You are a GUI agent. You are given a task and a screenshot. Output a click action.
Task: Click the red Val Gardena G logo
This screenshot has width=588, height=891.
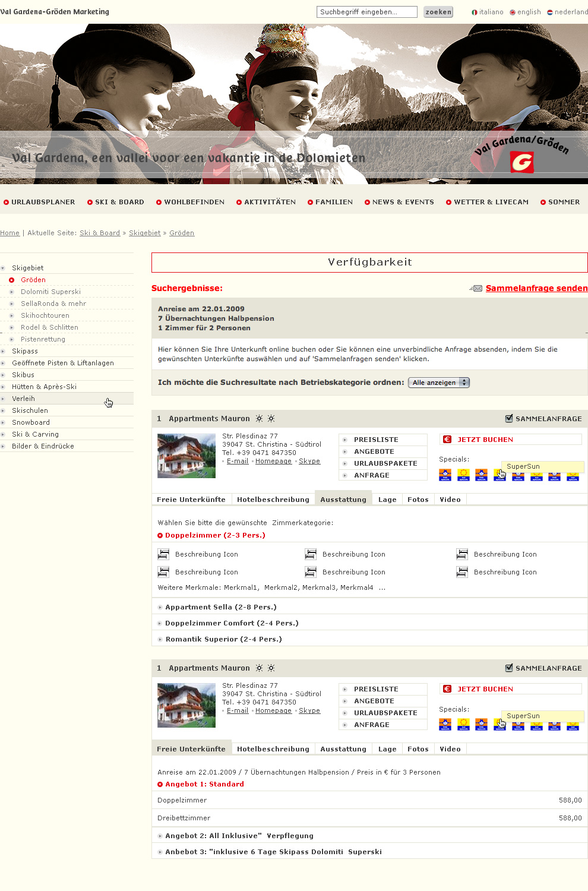tap(521, 162)
